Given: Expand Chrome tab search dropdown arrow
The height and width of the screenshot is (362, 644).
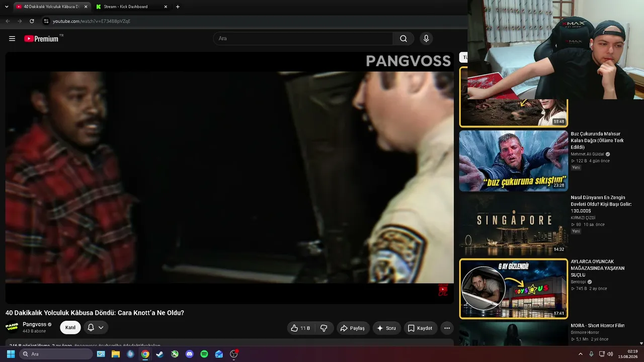Looking at the screenshot, I should click(7, 7).
